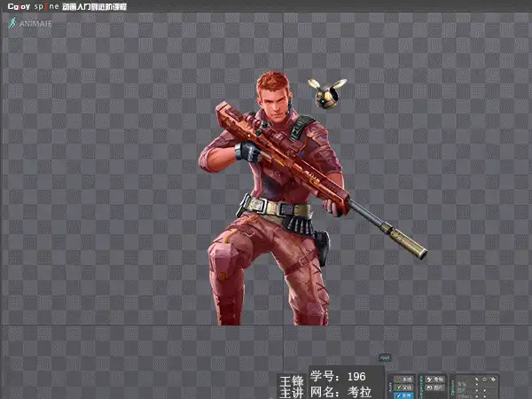Choose the Local (本地) axis button
Screen dimensions: 532x399
pos(403,379)
